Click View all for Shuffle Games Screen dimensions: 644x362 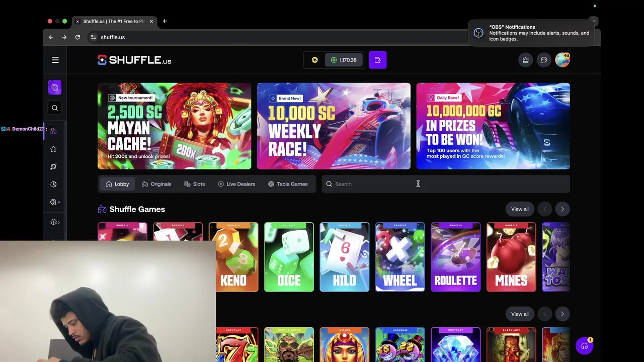pyautogui.click(x=520, y=209)
